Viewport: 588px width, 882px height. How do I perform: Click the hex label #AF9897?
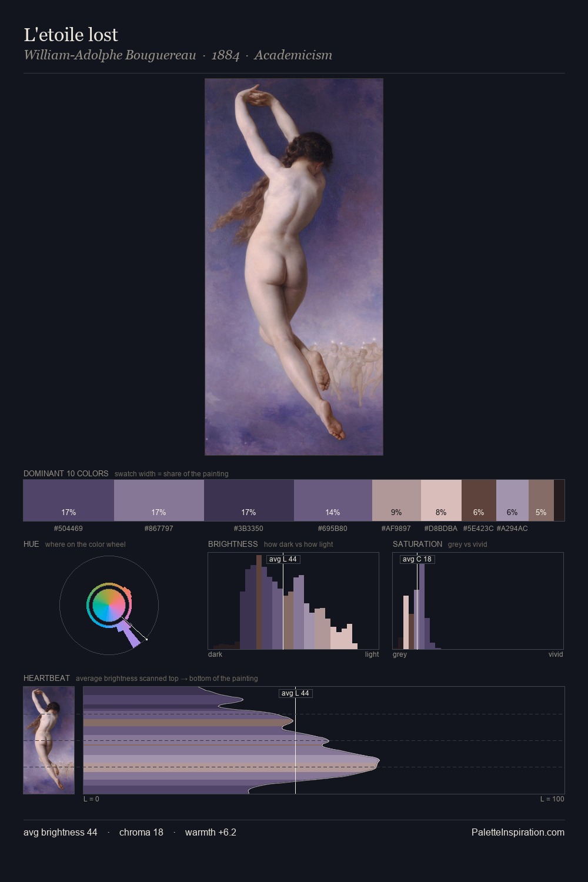coord(396,529)
